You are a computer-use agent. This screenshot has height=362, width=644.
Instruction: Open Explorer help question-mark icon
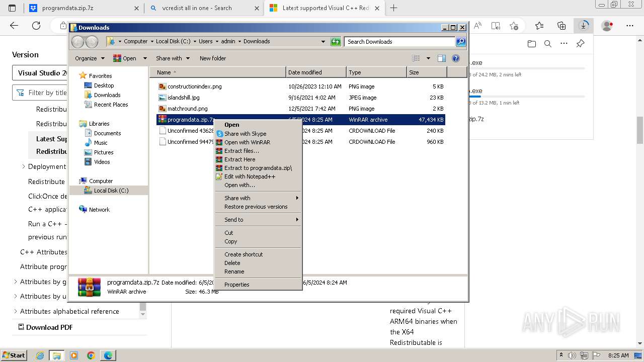coord(456,58)
